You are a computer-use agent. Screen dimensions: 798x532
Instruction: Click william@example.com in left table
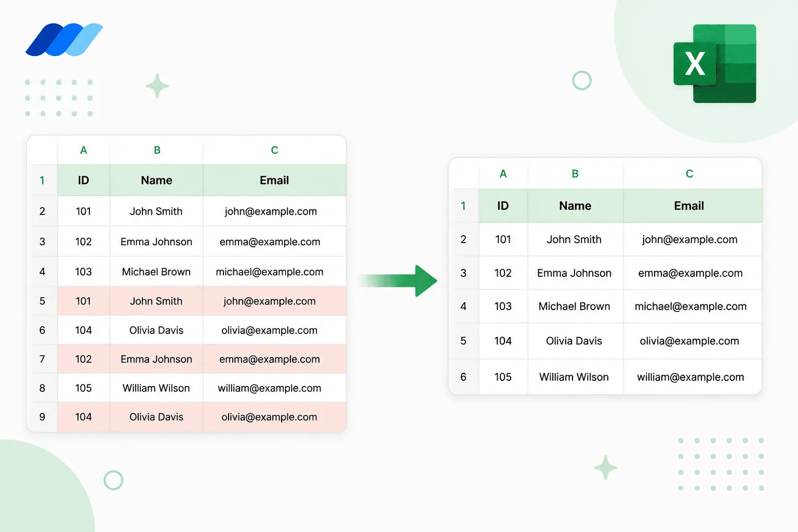tap(270, 388)
